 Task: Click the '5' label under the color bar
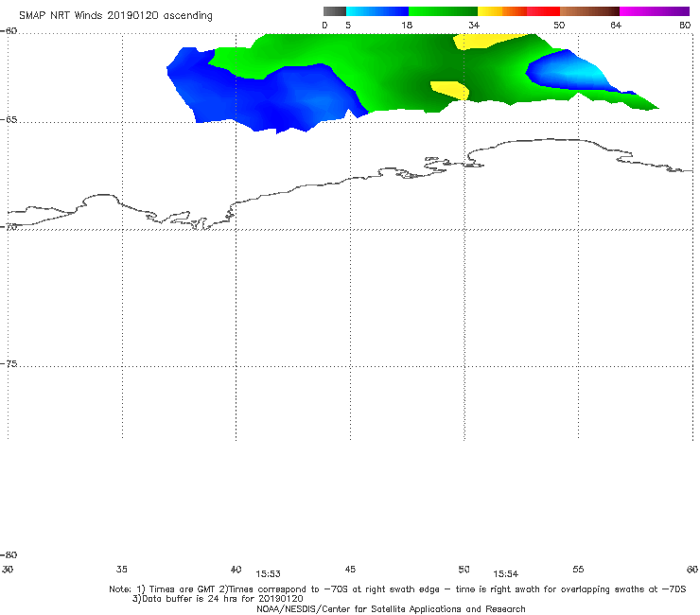348,25
